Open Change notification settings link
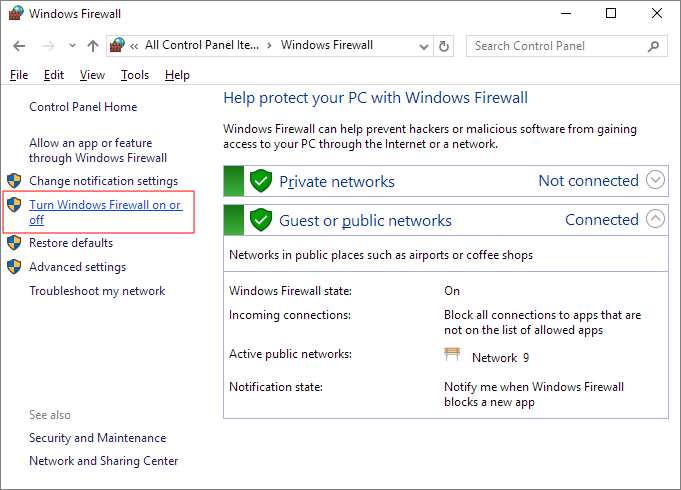 (x=103, y=181)
